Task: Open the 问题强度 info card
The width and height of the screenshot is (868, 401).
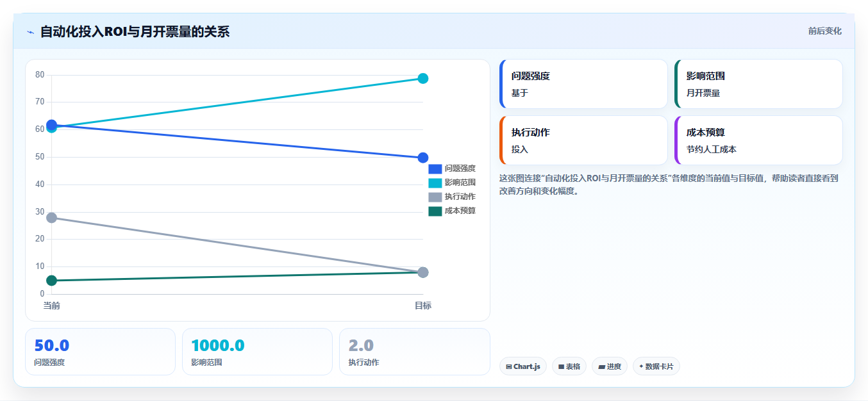Action: [x=583, y=84]
